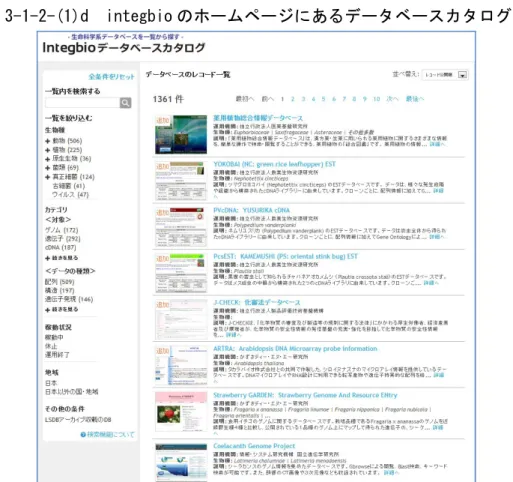513x482 pixels.
Task: Open the J-CHECK: 化審法データベース link
Action: (257, 302)
